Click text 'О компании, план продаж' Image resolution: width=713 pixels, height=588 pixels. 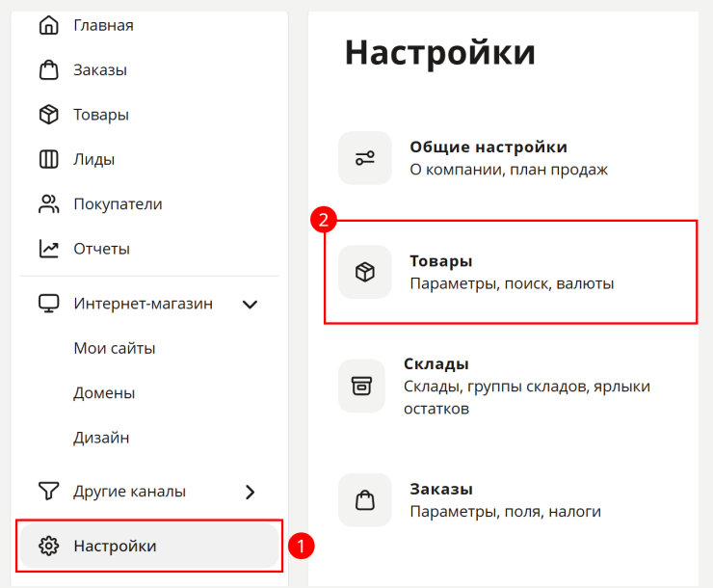click(x=509, y=170)
